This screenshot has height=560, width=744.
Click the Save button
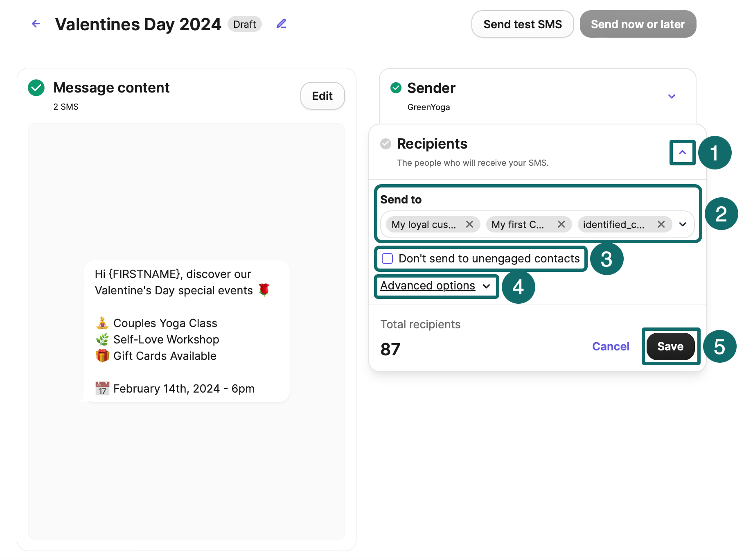[670, 346]
